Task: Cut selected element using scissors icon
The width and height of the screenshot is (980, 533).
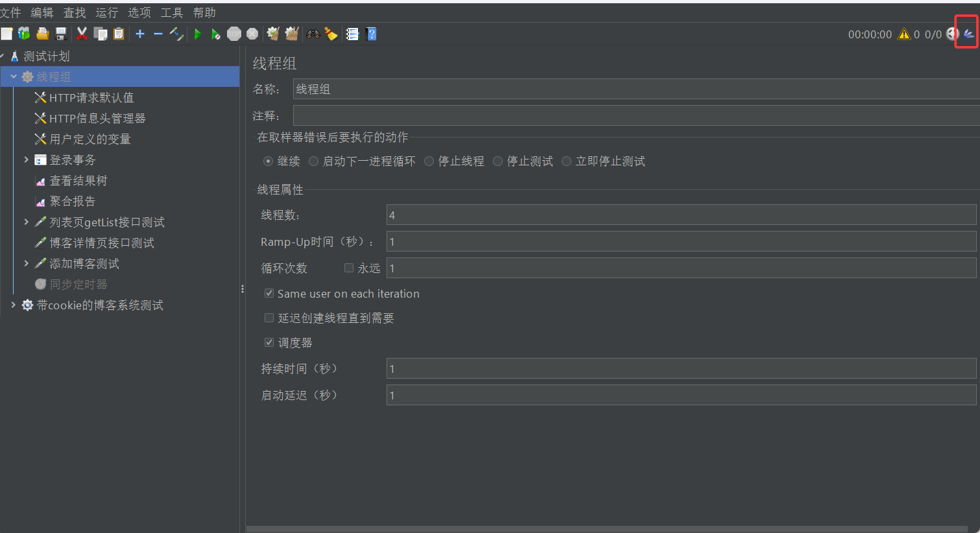Action: pyautogui.click(x=81, y=34)
